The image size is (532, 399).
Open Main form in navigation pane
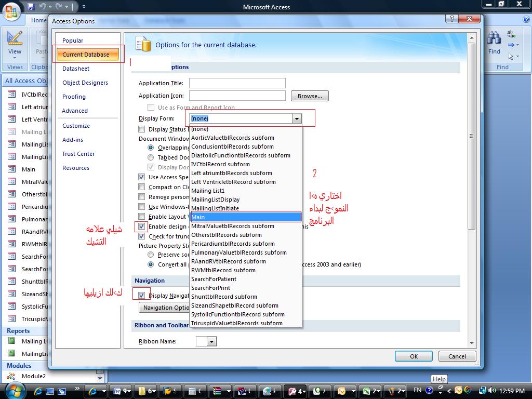tap(29, 169)
